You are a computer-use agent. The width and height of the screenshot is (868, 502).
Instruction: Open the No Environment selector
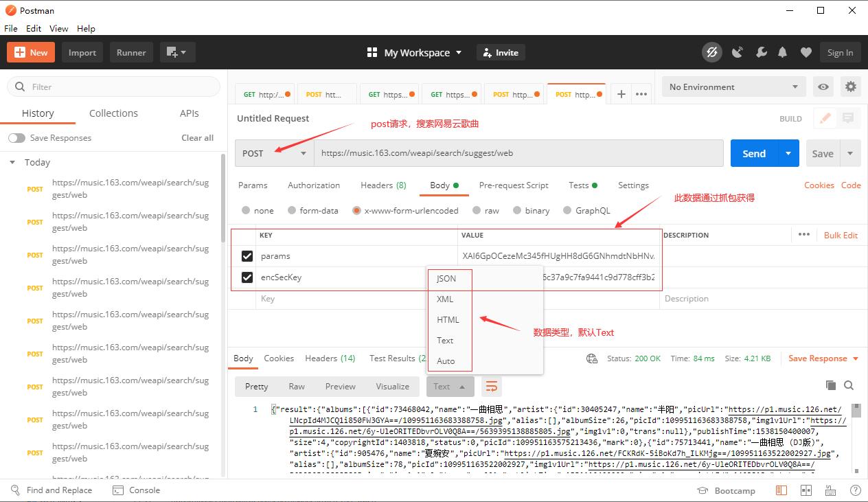click(x=733, y=87)
